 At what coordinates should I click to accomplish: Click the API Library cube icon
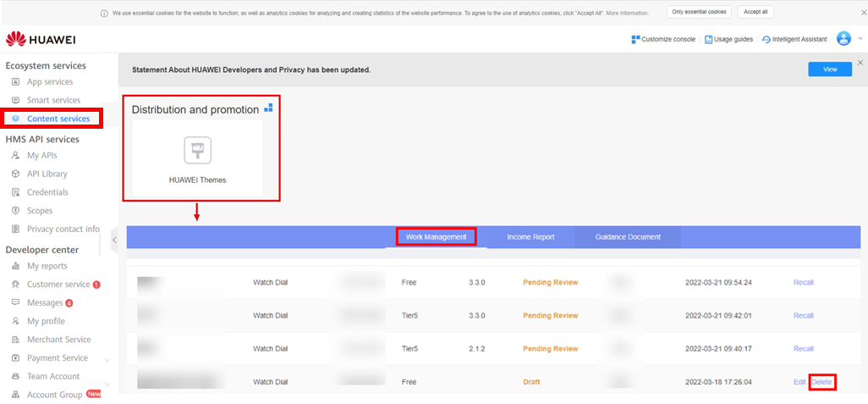tap(15, 174)
